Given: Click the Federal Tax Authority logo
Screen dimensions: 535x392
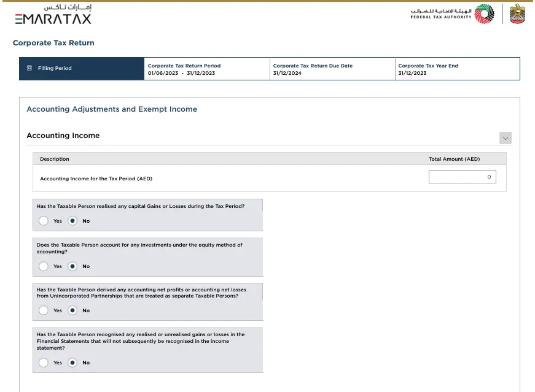Looking at the screenshot, I should [x=452, y=14].
